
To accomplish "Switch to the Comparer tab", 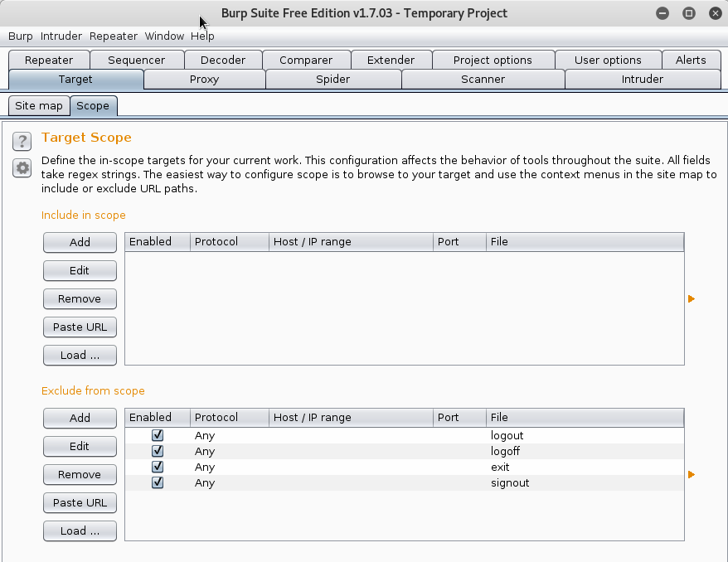I will (306, 60).
